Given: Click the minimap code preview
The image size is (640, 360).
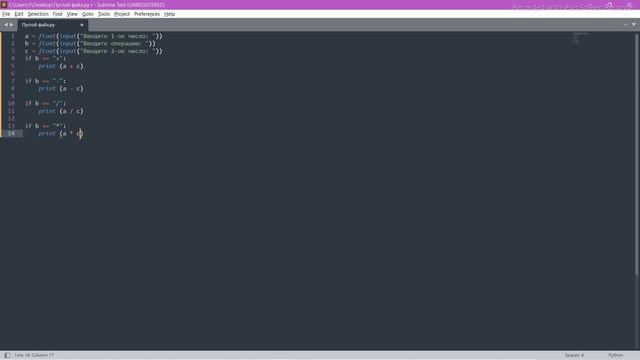Looking at the screenshot, I should (x=580, y=38).
